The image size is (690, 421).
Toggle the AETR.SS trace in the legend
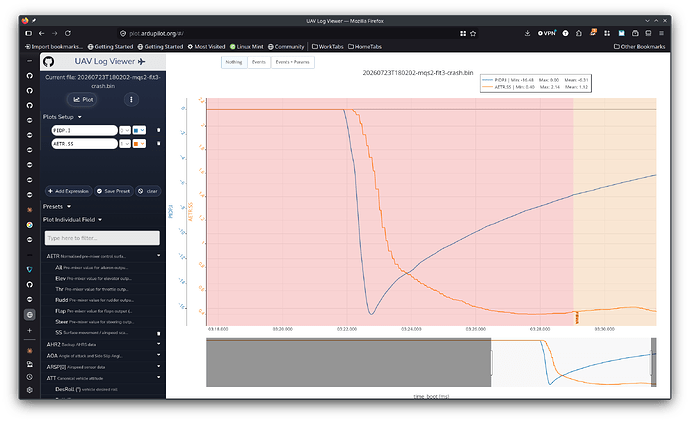point(536,87)
